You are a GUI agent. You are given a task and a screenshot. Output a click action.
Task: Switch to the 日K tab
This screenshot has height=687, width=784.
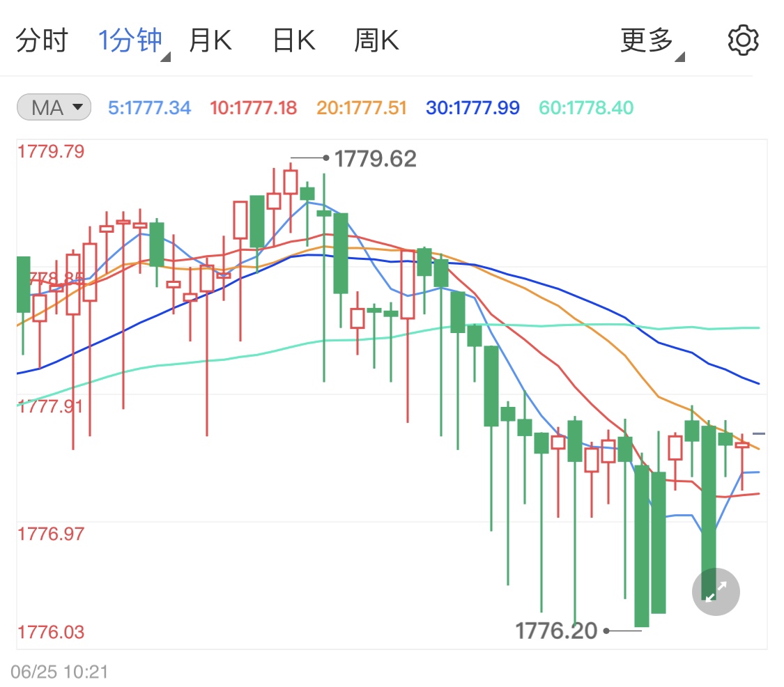(x=294, y=40)
